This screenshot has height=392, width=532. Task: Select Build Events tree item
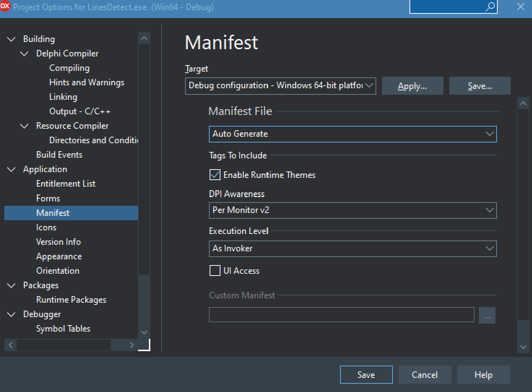click(59, 155)
